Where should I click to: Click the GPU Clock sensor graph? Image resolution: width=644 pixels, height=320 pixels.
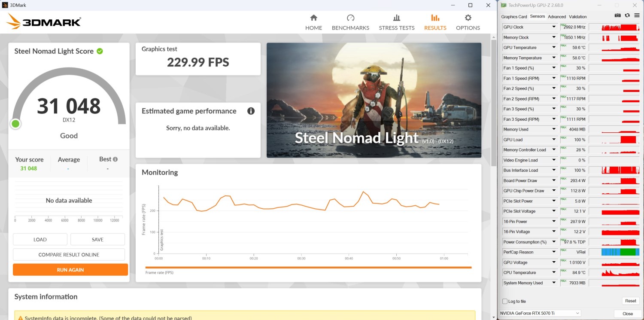pyautogui.click(x=614, y=27)
